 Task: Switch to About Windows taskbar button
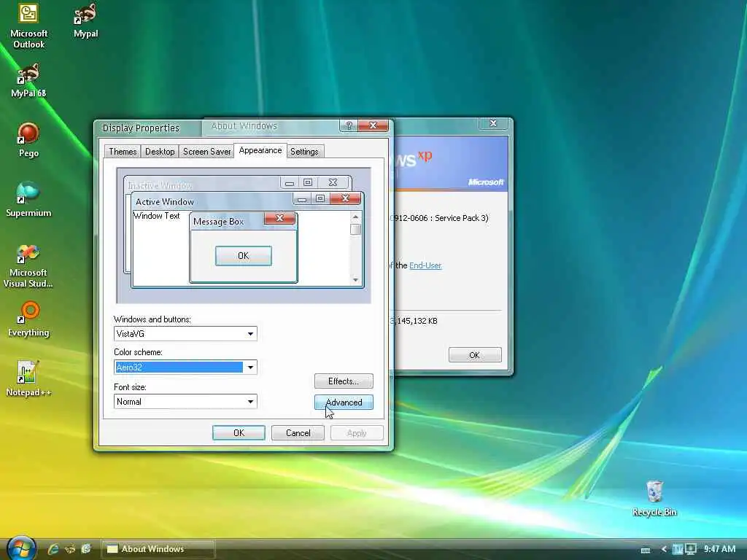click(158, 549)
